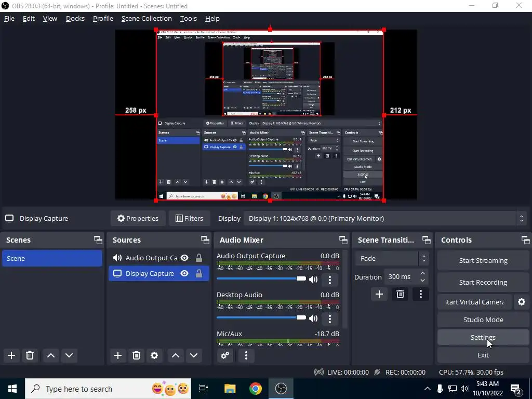Increase transition duration stepper up
The width and height of the screenshot is (532, 399).
(x=422, y=273)
